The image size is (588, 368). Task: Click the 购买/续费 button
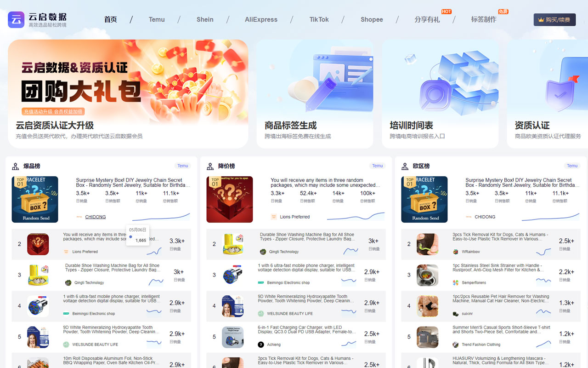coord(554,19)
